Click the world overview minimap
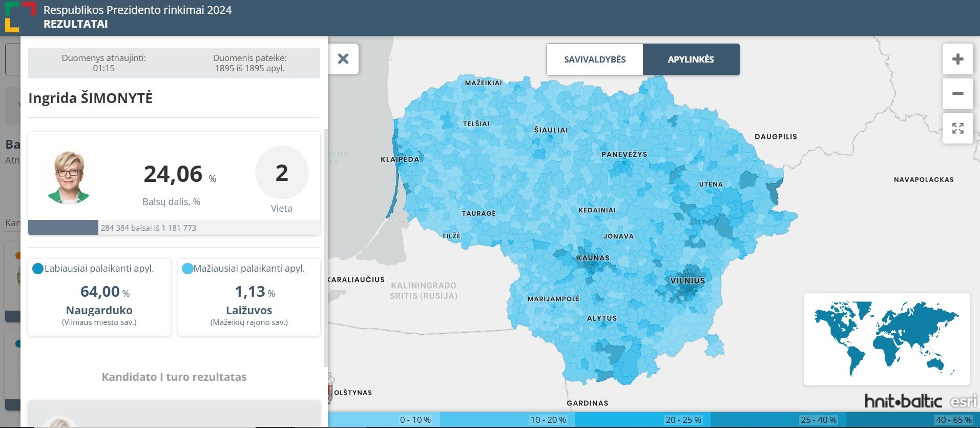 886,339
